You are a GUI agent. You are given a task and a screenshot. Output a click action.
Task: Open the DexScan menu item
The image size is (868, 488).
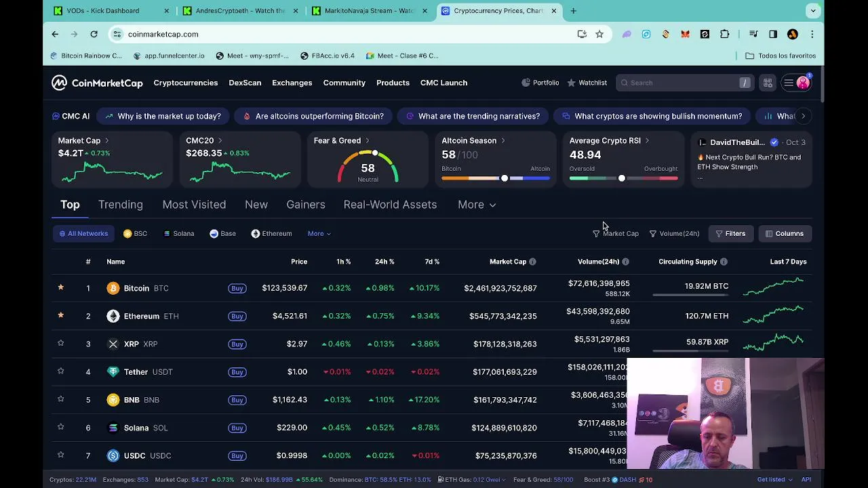pyautogui.click(x=245, y=83)
